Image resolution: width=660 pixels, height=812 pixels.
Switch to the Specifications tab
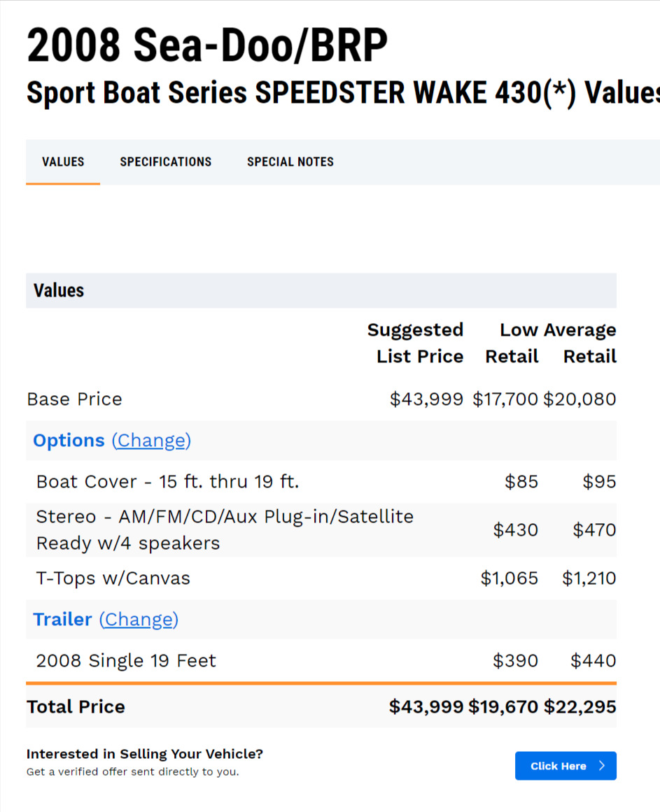(x=165, y=162)
